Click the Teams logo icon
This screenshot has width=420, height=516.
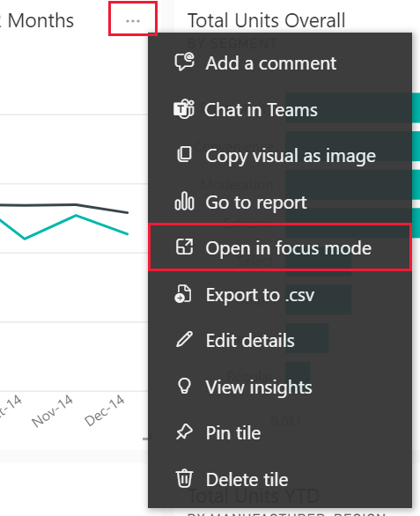(x=184, y=109)
